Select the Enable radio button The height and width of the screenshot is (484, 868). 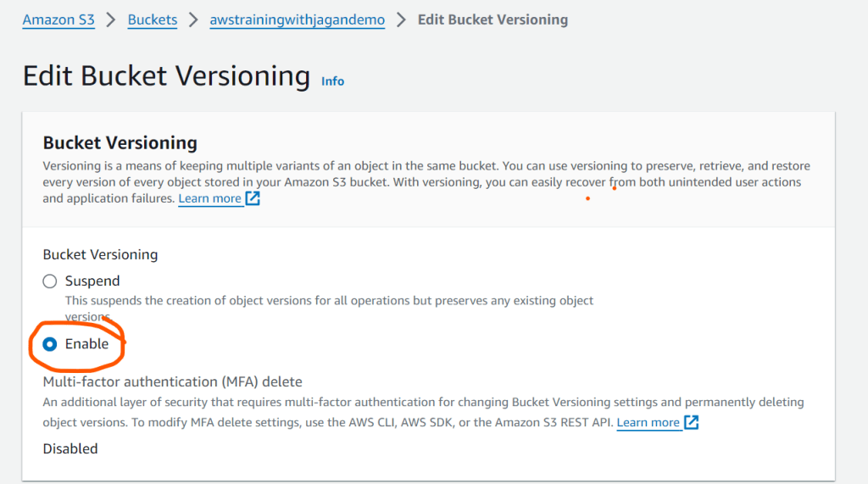pos(50,344)
